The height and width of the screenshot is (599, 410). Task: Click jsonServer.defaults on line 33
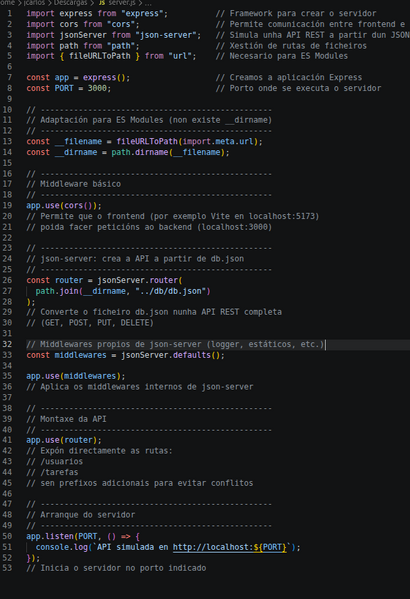click(166, 355)
